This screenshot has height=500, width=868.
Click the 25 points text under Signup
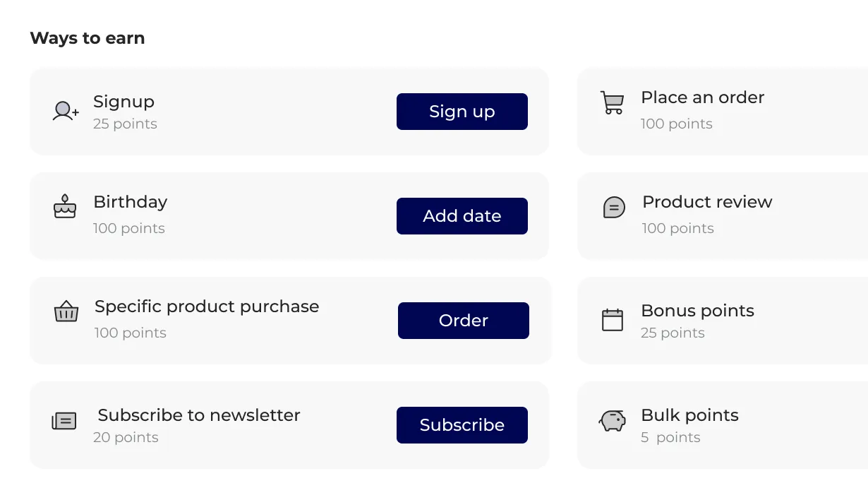[125, 124]
